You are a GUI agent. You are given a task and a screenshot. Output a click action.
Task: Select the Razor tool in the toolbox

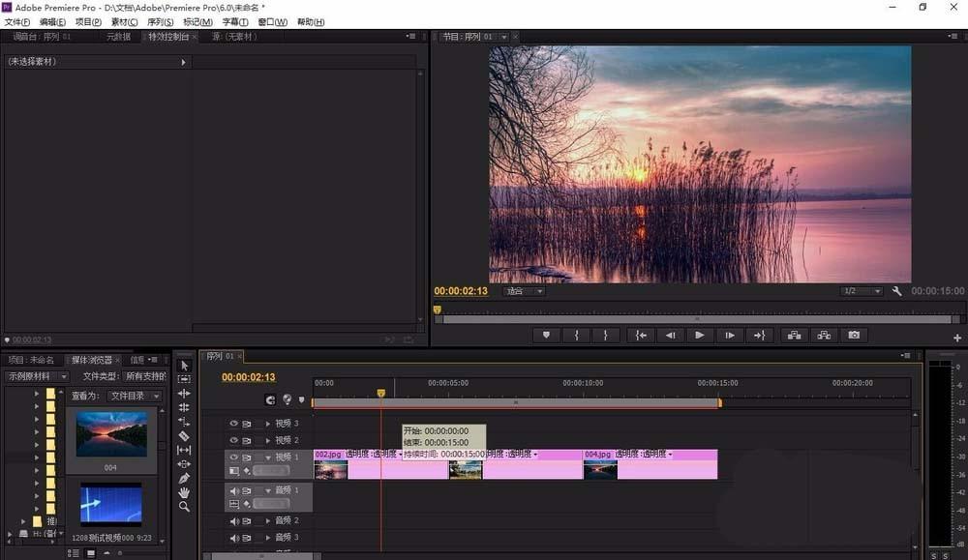(184, 436)
